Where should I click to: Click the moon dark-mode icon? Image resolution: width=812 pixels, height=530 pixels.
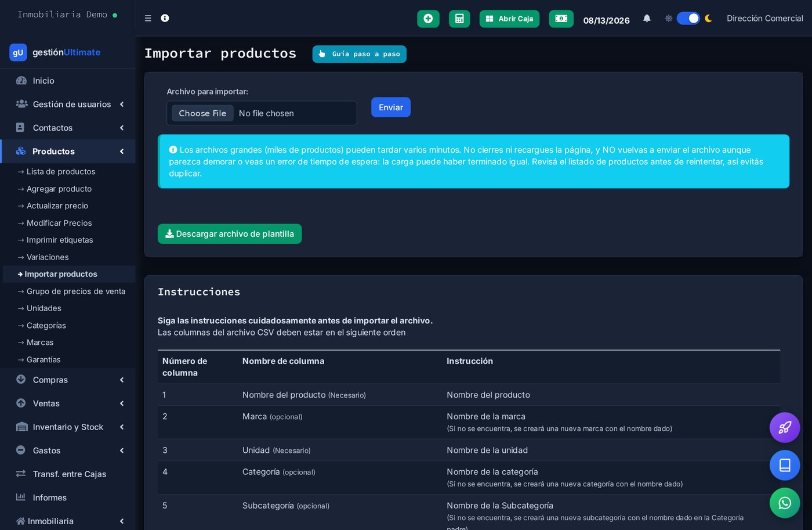click(708, 19)
